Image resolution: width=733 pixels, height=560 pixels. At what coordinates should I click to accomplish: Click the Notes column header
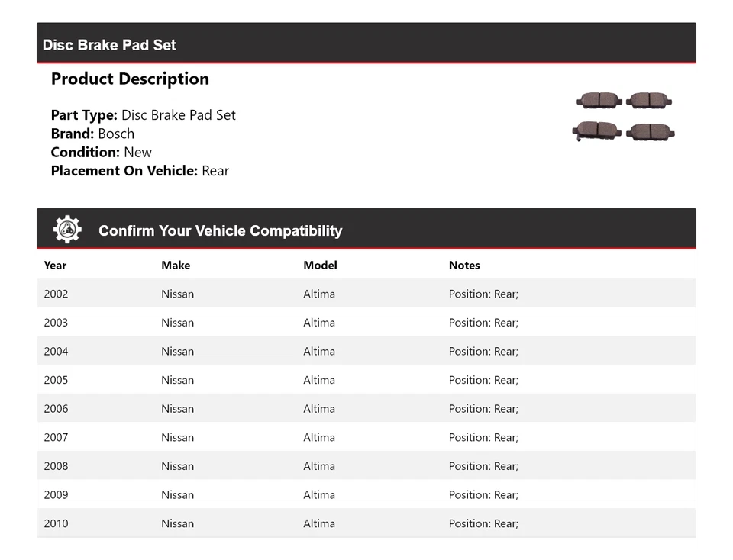464,266
